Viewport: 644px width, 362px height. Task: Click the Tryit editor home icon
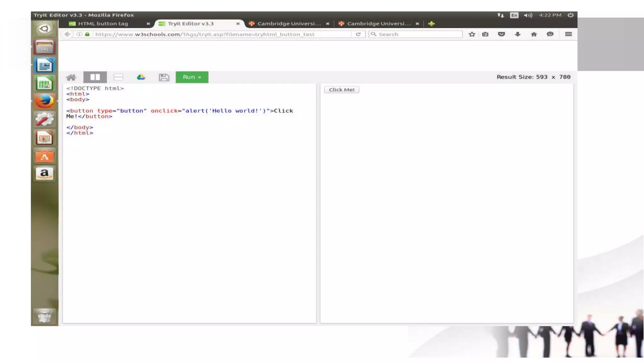(x=71, y=77)
